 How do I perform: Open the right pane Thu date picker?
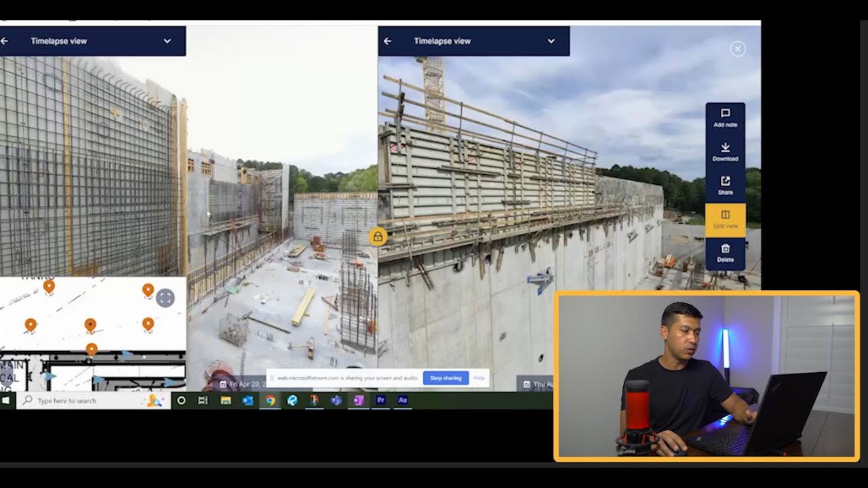(x=536, y=384)
